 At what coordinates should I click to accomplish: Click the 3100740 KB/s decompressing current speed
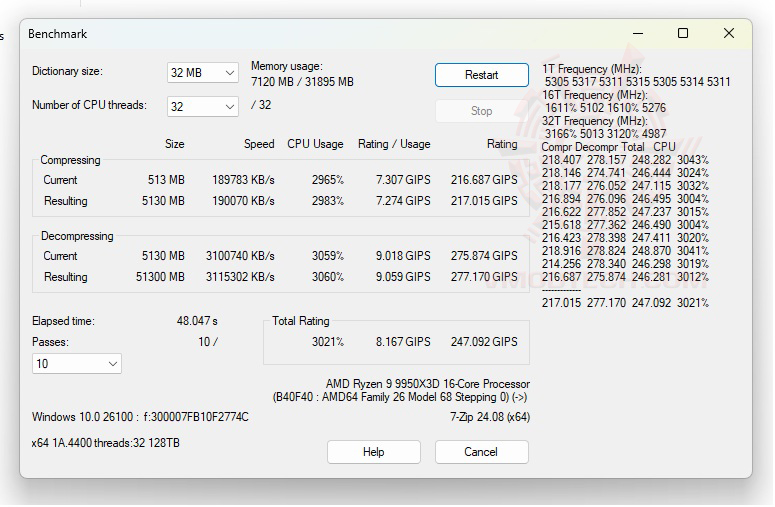pyautogui.click(x=240, y=256)
